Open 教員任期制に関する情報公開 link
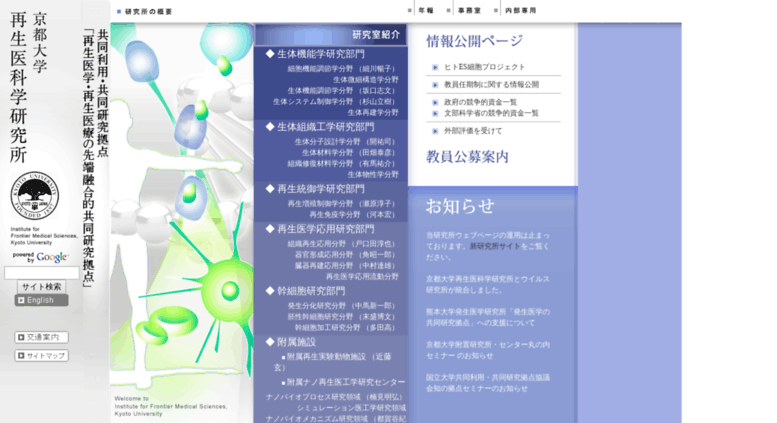This screenshot has width=777, height=423. (491, 85)
